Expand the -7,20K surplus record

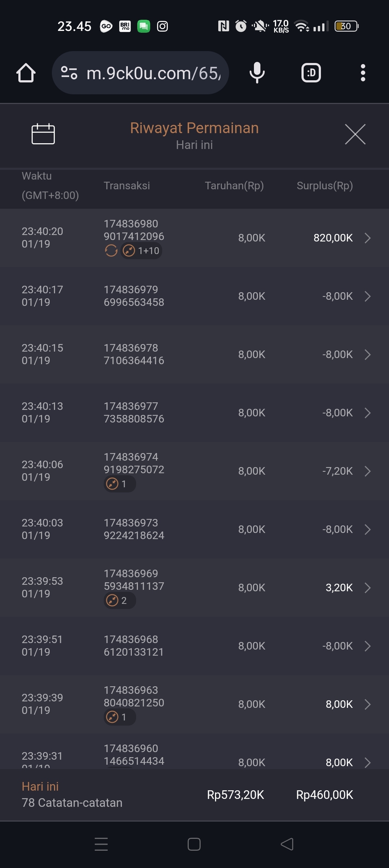click(x=367, y=471)
